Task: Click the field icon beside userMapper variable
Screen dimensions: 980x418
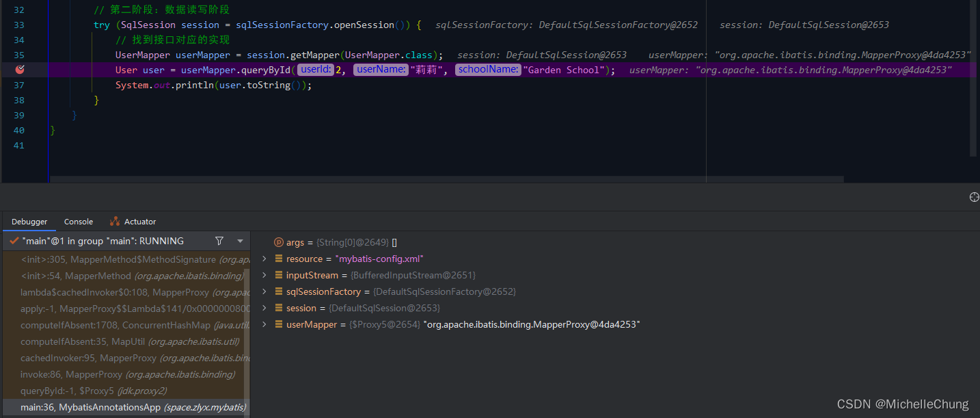Action: click(279, 324)
